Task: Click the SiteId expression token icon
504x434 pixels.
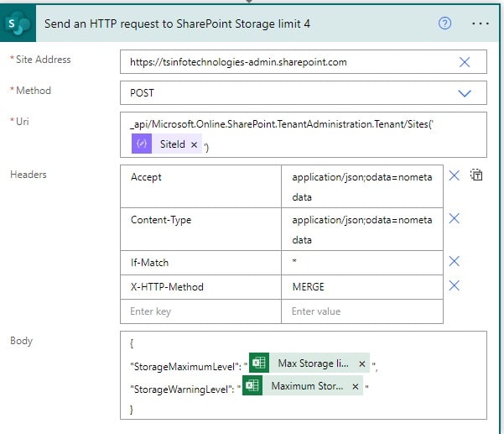Action: 142,144
